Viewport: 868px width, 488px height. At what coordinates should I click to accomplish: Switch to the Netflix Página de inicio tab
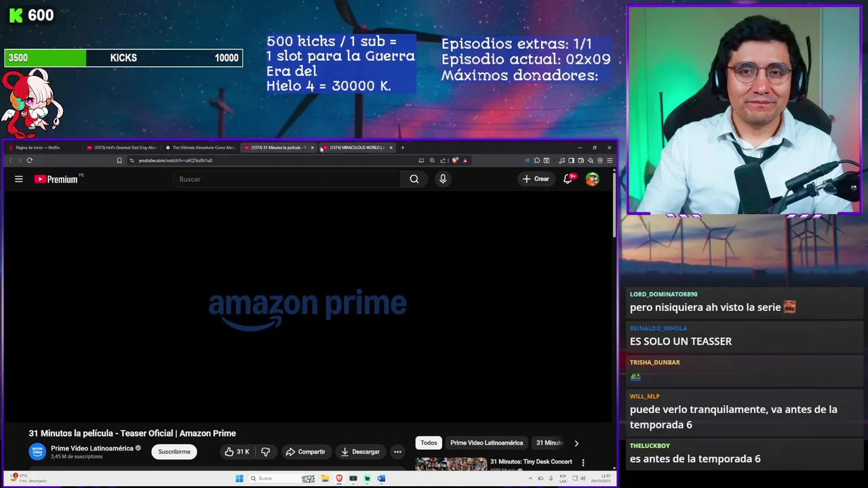pyautogui.click(x=41, y=148)
